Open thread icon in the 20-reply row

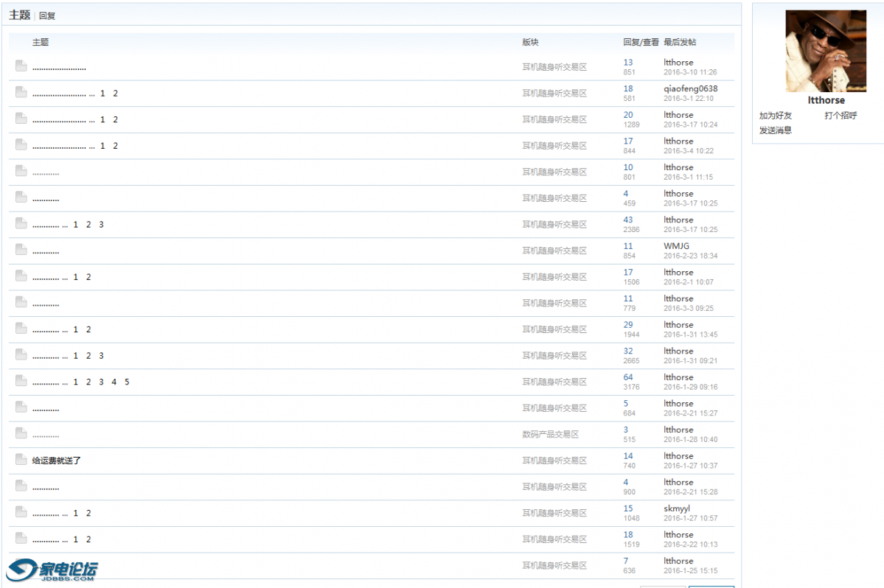click(21, 119)
